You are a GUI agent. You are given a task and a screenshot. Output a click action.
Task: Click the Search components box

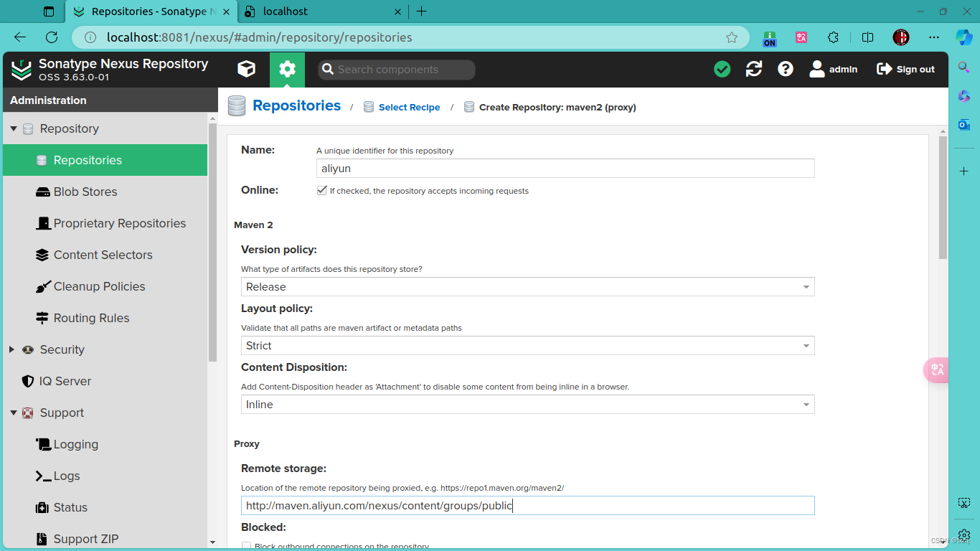397,69
